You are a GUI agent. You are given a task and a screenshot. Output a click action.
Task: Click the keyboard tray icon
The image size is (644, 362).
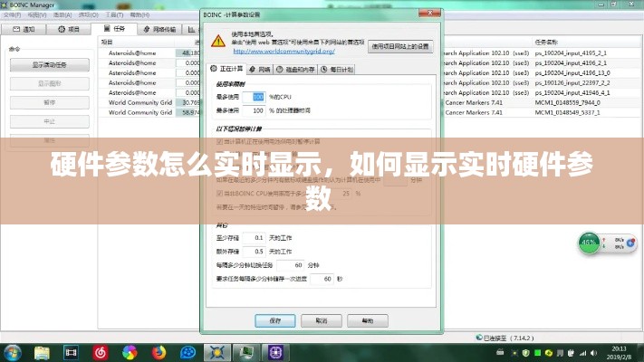pos(500,353)
